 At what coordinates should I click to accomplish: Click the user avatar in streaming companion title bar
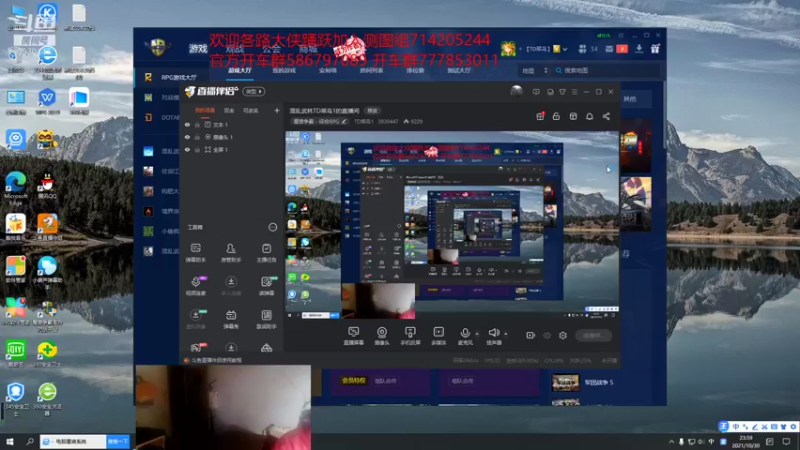(x=516, y=91)
